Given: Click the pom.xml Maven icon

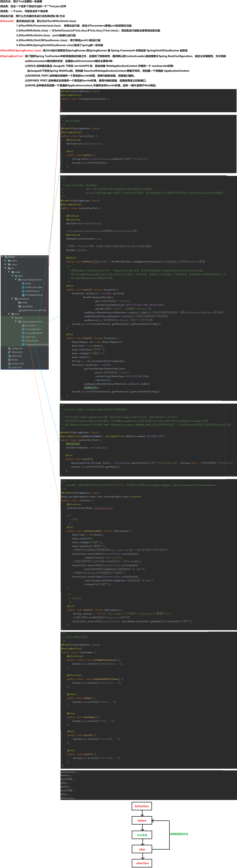Looking at the screenshot, I should pyautogui.click(x=9, y=367).
